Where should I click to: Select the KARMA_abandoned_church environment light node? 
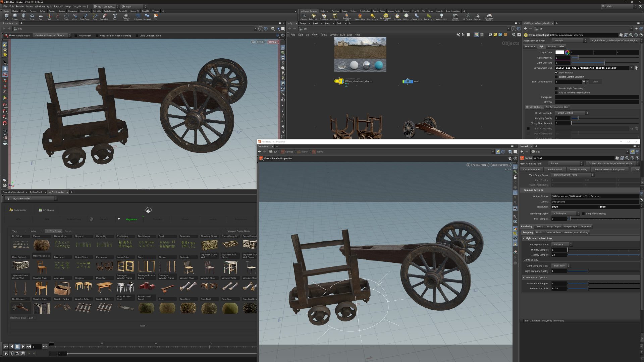pos(338,81)
